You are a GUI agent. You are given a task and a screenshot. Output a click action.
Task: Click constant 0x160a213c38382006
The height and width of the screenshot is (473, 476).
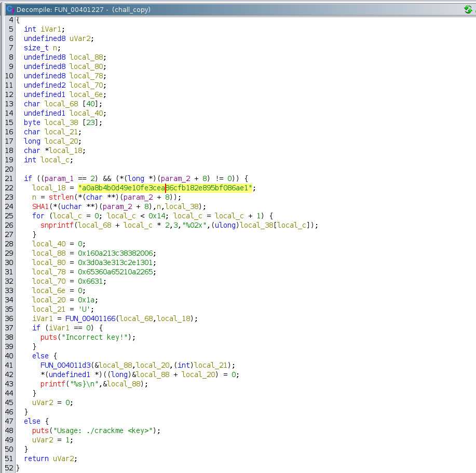click(x=115, y=253)
